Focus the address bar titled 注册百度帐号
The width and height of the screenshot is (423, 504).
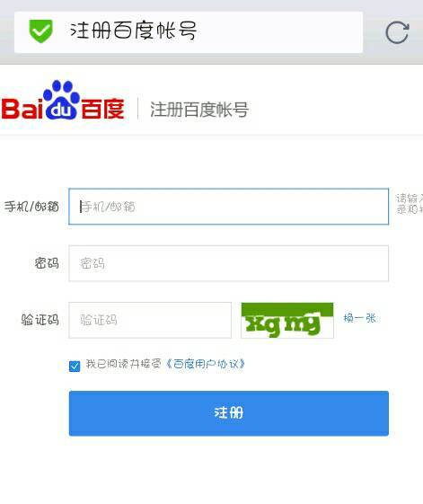[x=189, y=31]
